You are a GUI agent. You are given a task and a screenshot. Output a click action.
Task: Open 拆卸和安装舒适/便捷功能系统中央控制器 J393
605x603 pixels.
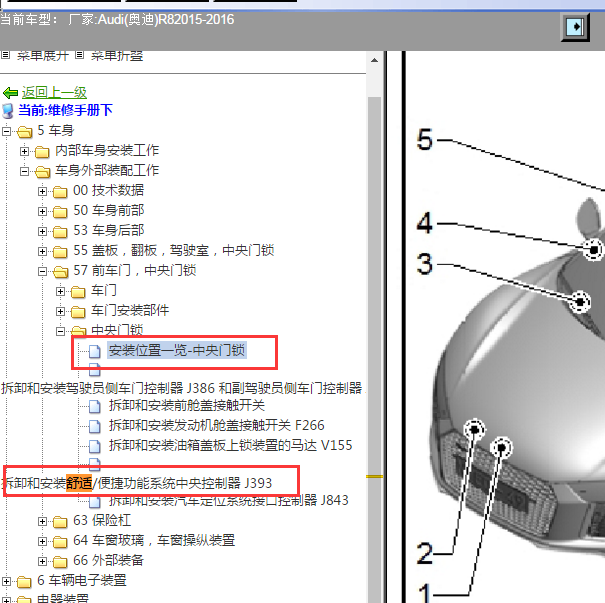pos(150,483)
